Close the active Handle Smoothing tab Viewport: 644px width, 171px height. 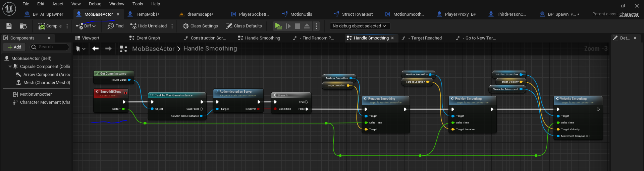(x=392, y=38)
